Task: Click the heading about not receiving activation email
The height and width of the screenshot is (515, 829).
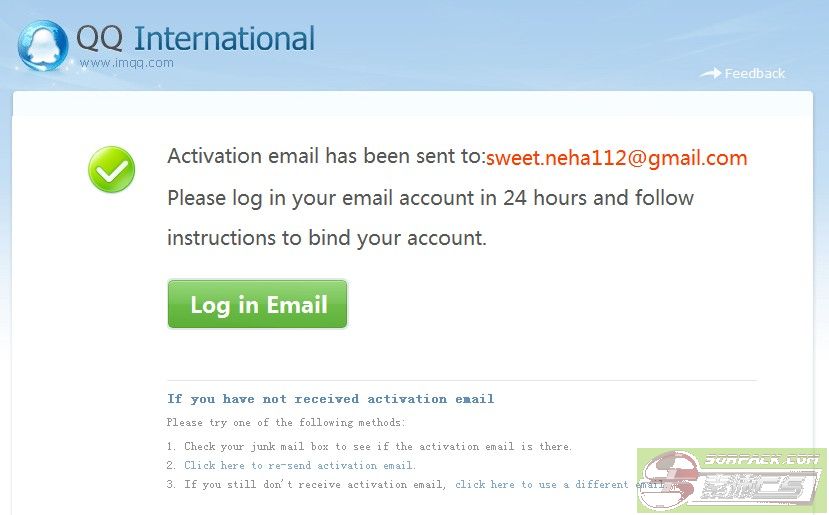Action: coord(331,399)
